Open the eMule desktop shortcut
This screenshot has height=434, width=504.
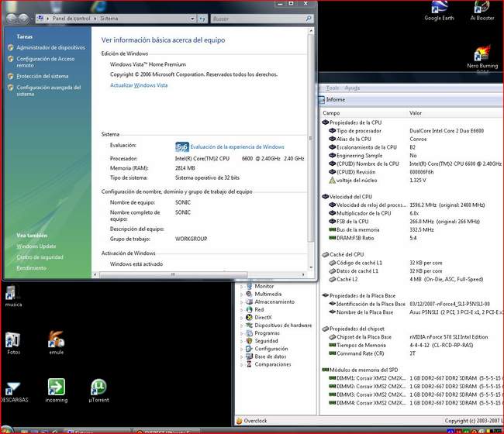pos(56,339)
